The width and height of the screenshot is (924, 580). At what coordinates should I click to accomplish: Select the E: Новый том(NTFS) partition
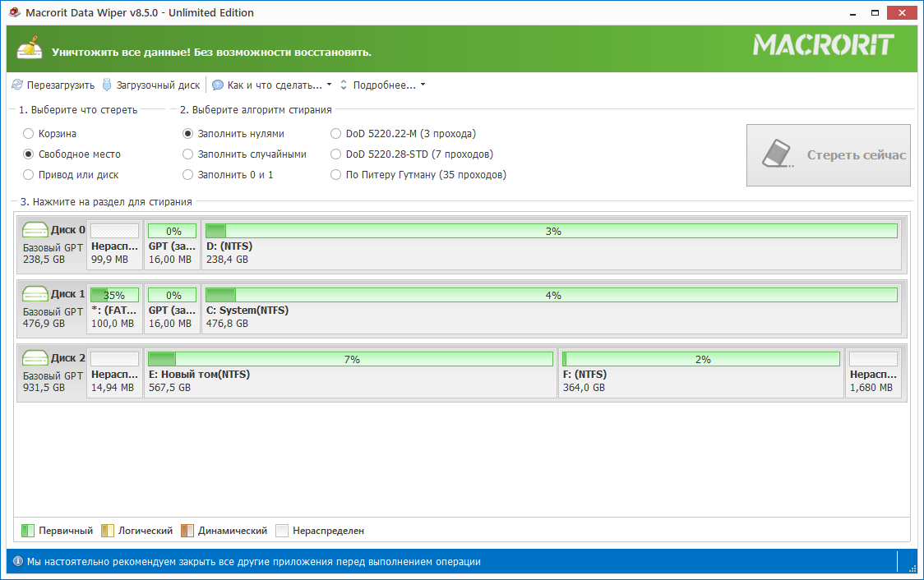(351, 374)
